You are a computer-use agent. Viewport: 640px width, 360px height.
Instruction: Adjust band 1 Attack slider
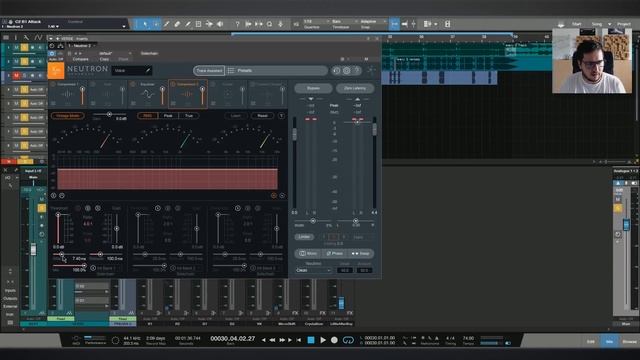point(61,254)
